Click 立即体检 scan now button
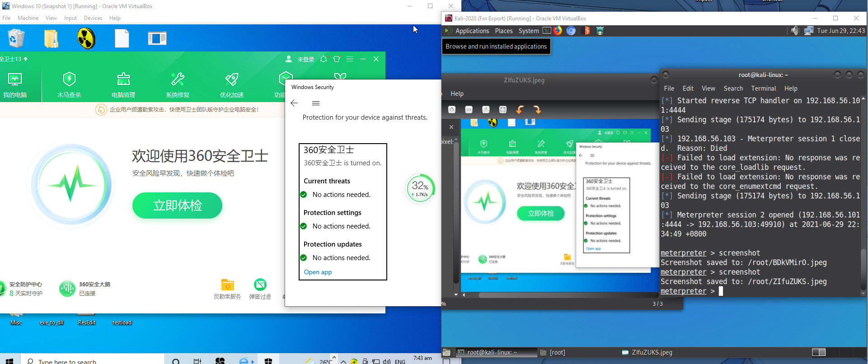 177,205
